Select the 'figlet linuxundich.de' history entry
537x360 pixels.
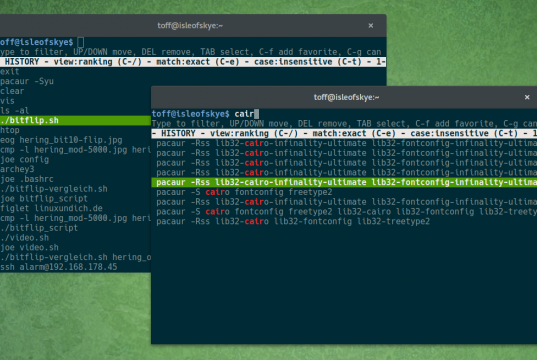point(51,208)
